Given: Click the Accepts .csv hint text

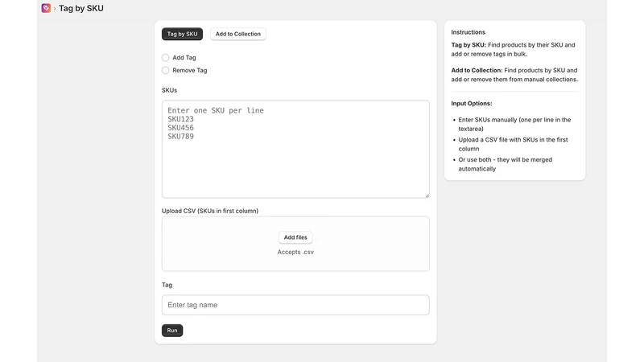Looking at the screenshot, I should pyautogui.click(x=295, y=252).
